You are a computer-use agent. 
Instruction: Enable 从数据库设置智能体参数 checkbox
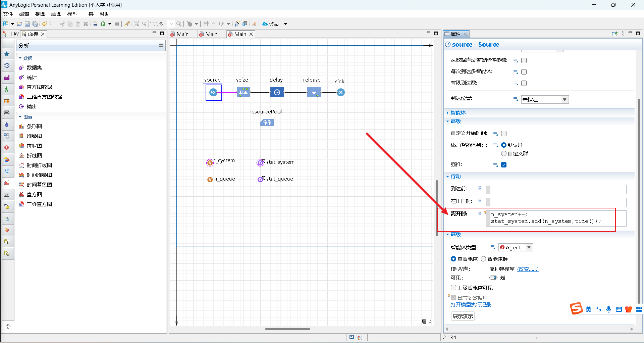tap(524, 60)
